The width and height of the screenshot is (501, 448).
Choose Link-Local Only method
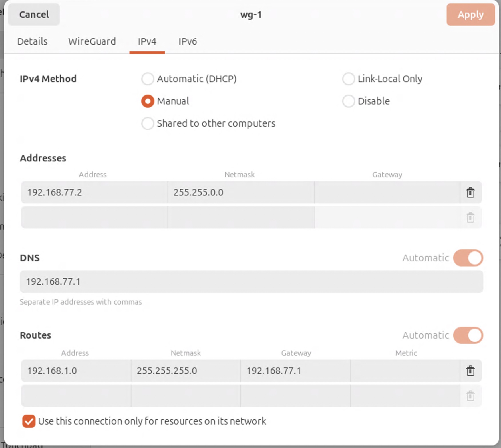[348, 79]
